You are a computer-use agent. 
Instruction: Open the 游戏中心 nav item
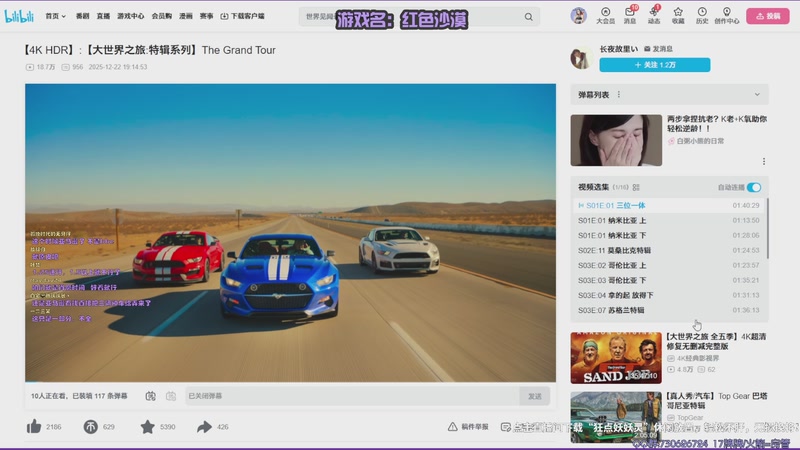point(131,16)
